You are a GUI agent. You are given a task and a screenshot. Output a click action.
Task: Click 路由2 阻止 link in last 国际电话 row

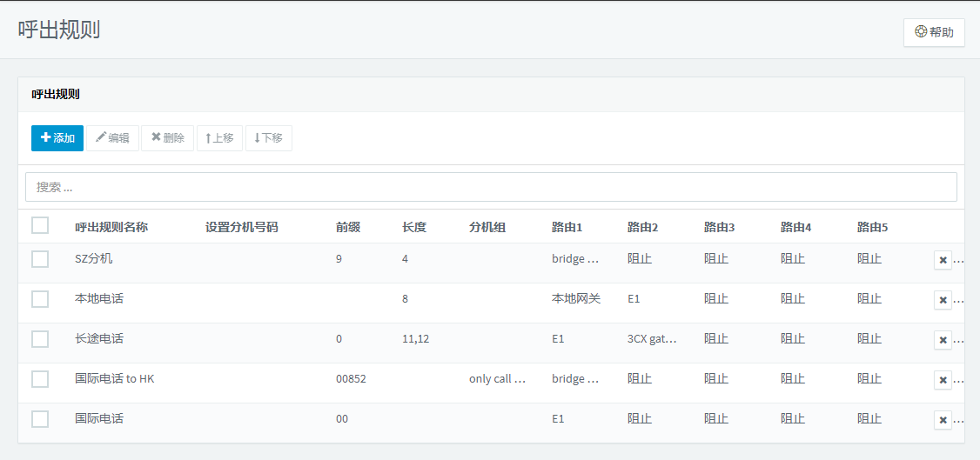(640, 419)
